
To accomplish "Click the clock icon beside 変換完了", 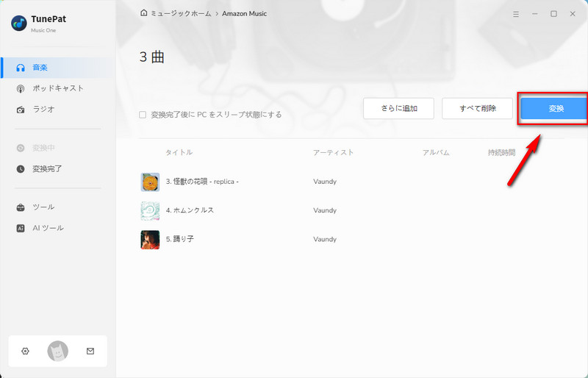I will point(21,169).
